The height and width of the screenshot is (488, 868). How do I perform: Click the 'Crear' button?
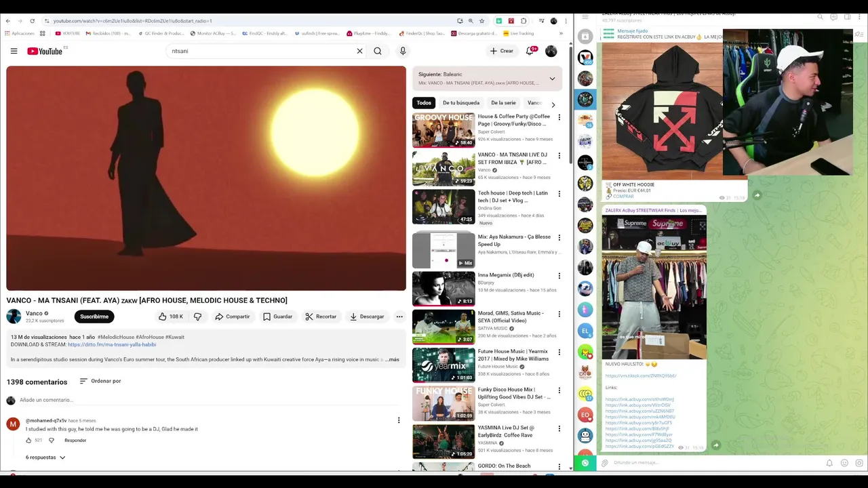502,51
